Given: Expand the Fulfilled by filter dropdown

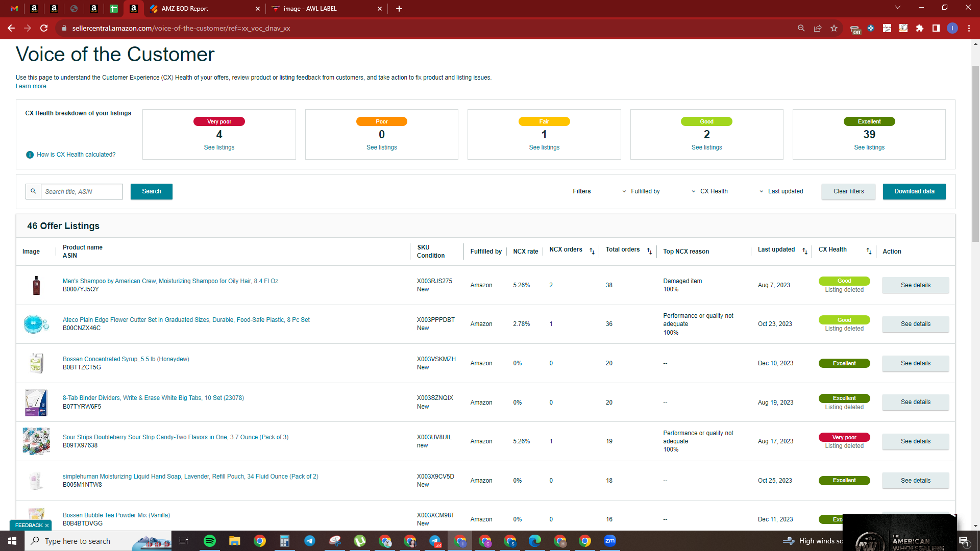Looking at the screenshot, I should click(641, 191).
